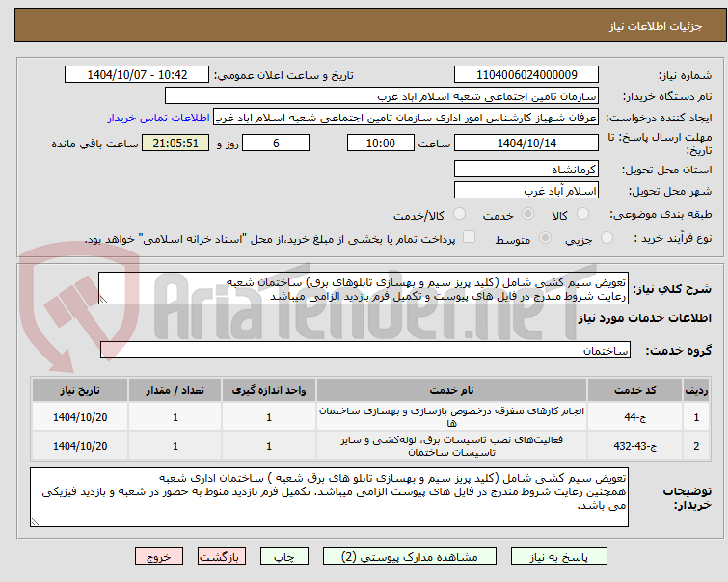The height and width of the screenshot is (582, 728).
Task: Click the شهر محل تحویل field
Action: (526, 190)
